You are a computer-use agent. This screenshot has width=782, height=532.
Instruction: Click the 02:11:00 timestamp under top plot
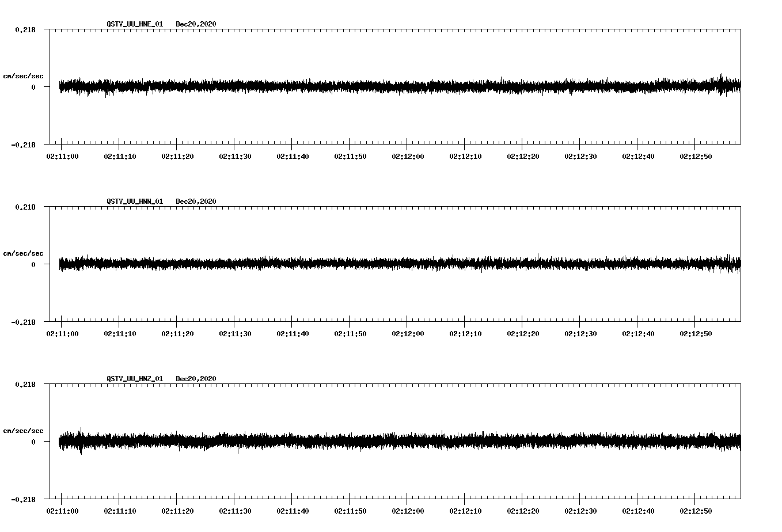coord(62,156)
